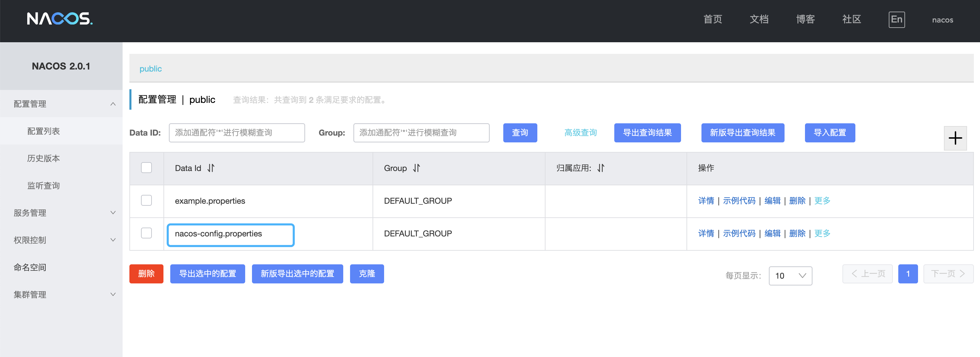Open 博客 in top navigation

point(805,19)
